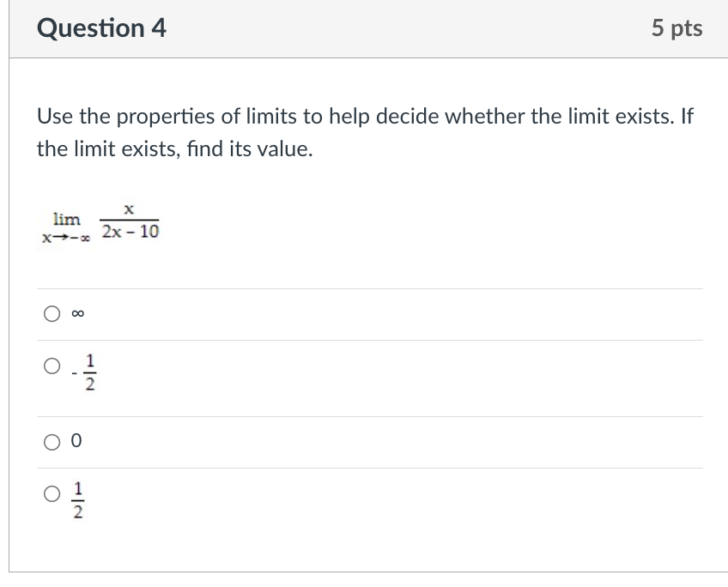Click the infinity symbol answer label
This screenshot has width=728, height=587.
[x=76, y=314]
